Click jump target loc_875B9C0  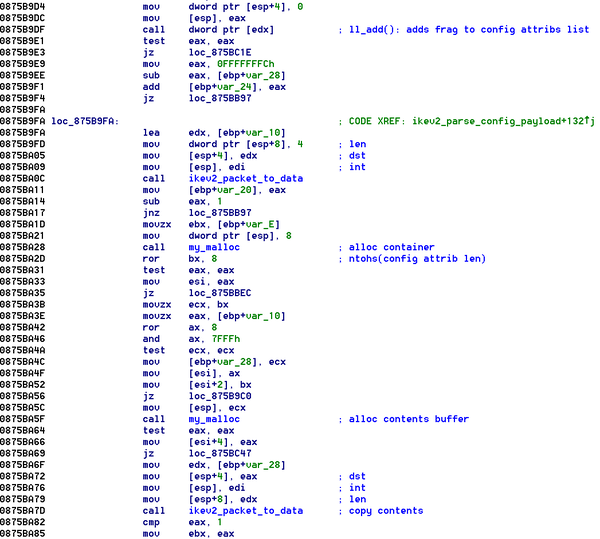click(x=220, y=396)
